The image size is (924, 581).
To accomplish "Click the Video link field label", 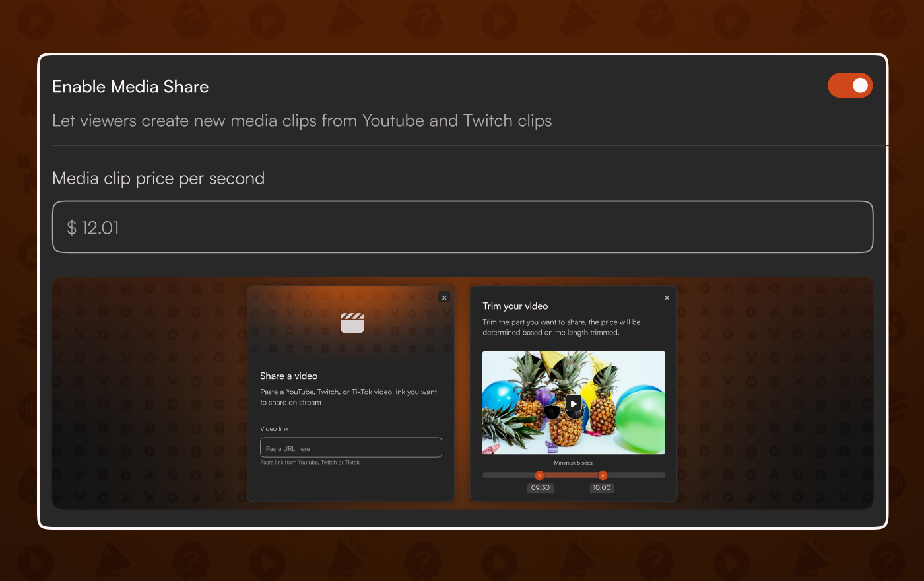I will [275, 429].
